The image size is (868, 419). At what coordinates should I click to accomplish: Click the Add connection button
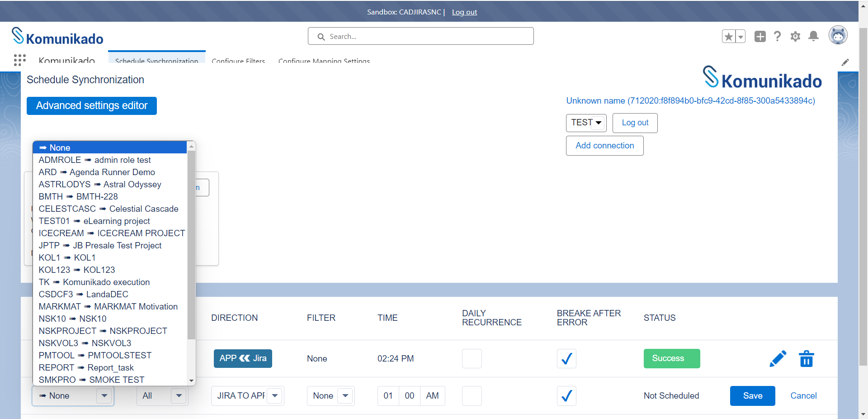pos(604,146)
